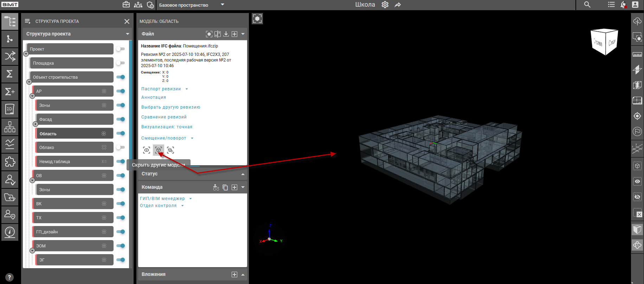This screenshot has width=644, height=284.
Task: Open the sigma-plus sidebar tool
Action: [10, 91]
